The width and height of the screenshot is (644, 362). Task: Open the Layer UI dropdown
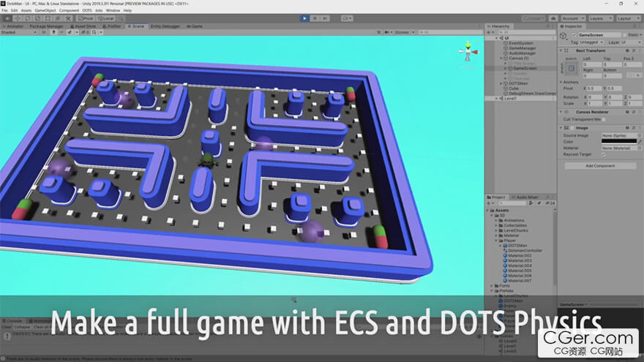[632, 42]
